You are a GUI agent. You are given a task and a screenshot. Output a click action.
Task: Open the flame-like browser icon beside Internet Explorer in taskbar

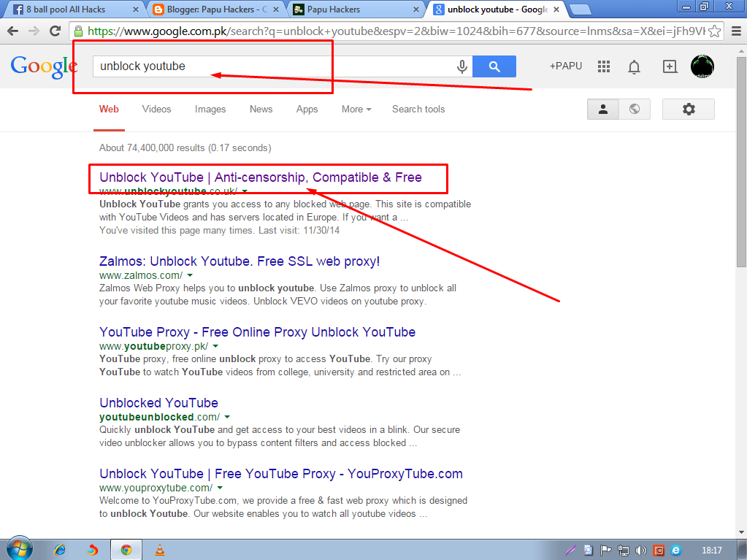click(x=93, y=550)
